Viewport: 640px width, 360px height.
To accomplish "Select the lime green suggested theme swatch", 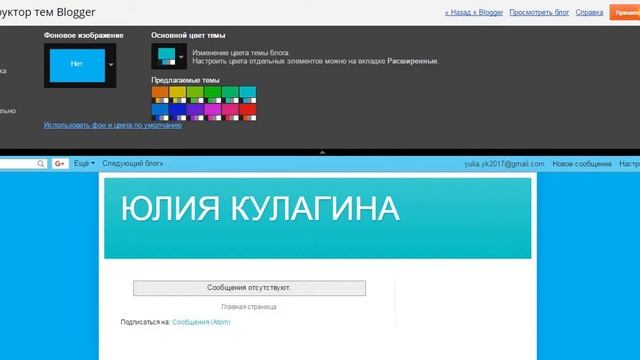I will [195, 94].
